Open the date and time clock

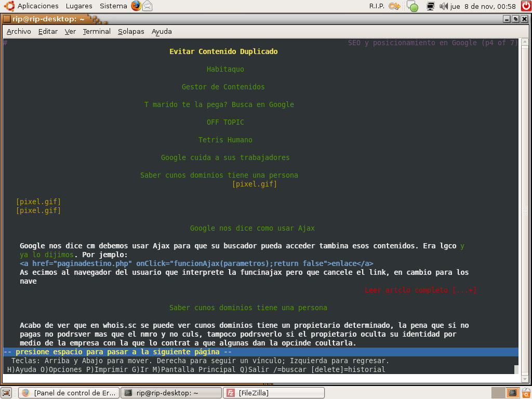[x=483, y=6]
